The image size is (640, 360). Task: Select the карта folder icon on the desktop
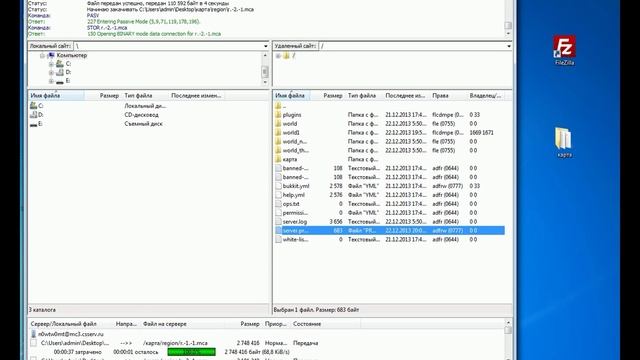click(564, 139)
